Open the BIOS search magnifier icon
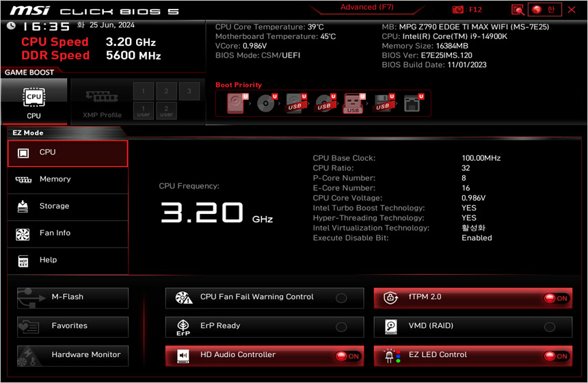This screenshot has width=588, height=383. click(518, 10)
